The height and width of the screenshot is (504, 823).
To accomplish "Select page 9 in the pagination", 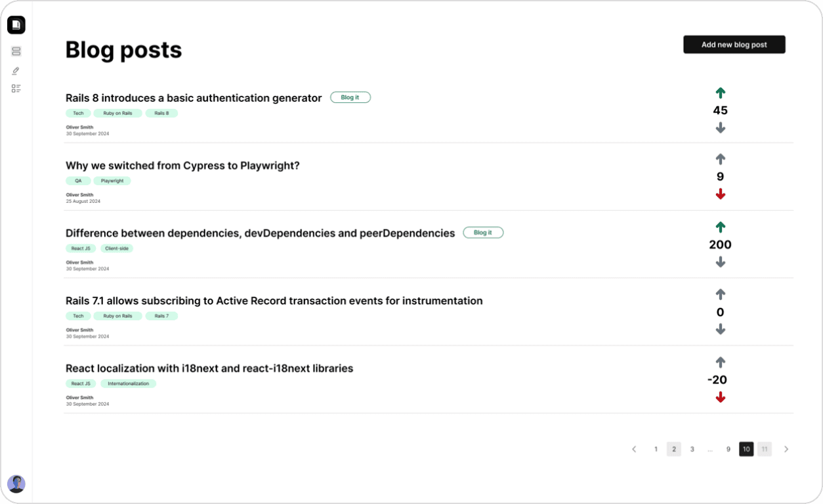I will [728, 450].
